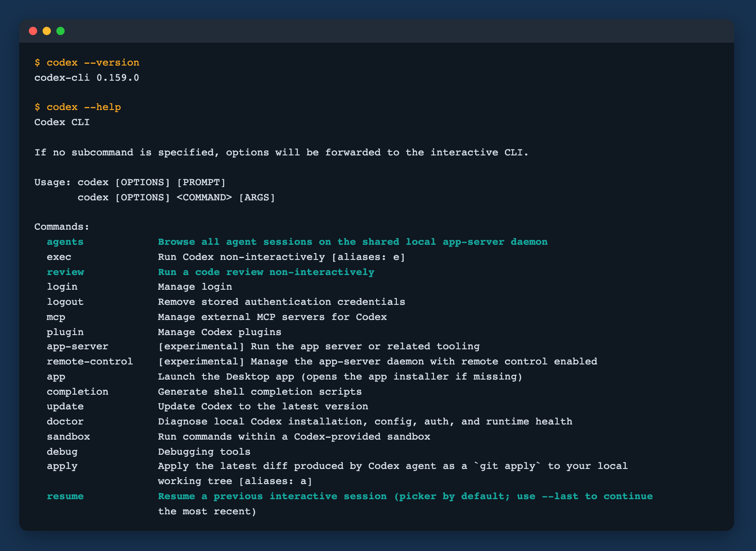The image size is (756, 551).
Task: Click the 'logout' command name
Action: 65,302
